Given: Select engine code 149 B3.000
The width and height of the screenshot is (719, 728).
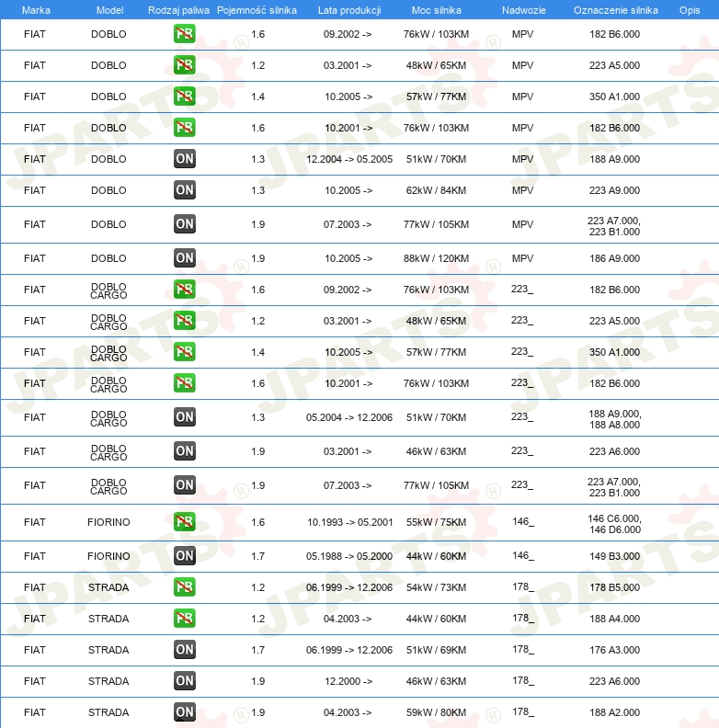Looking at the screenshot, I should (x=614, y=556).
